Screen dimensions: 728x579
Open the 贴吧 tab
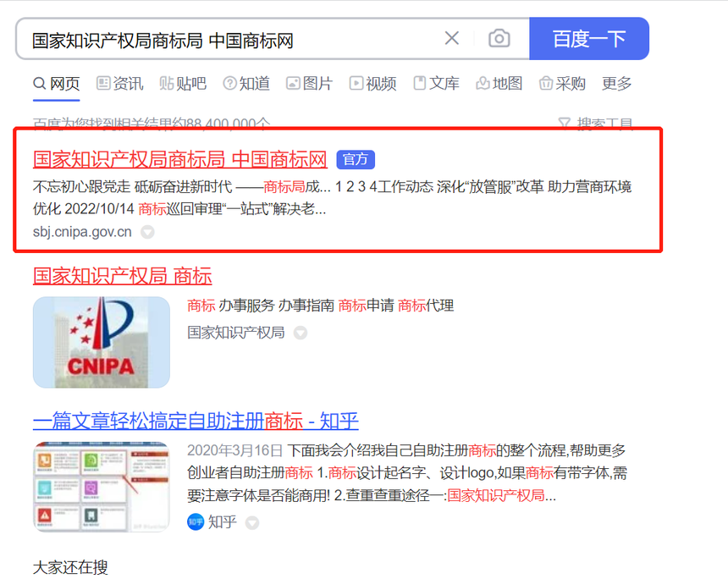click(x=183, y=84)
